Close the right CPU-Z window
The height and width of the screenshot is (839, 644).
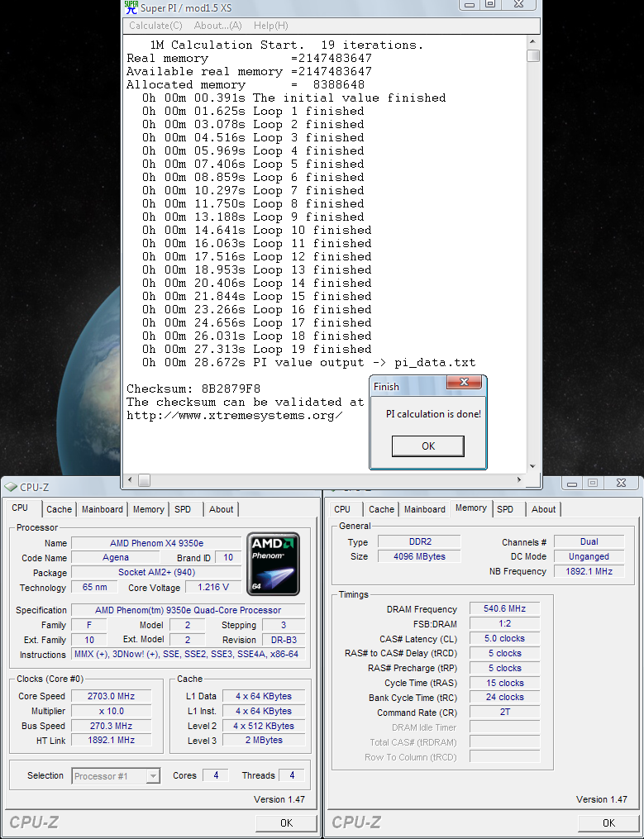pyautogui.click(x=621, y=484)
